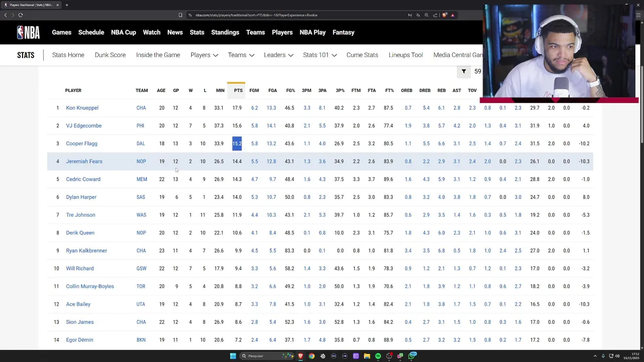Viewport: 644px width, 362px height.
Task: Expand the Leaders dropdown menu
Action: 278,55
